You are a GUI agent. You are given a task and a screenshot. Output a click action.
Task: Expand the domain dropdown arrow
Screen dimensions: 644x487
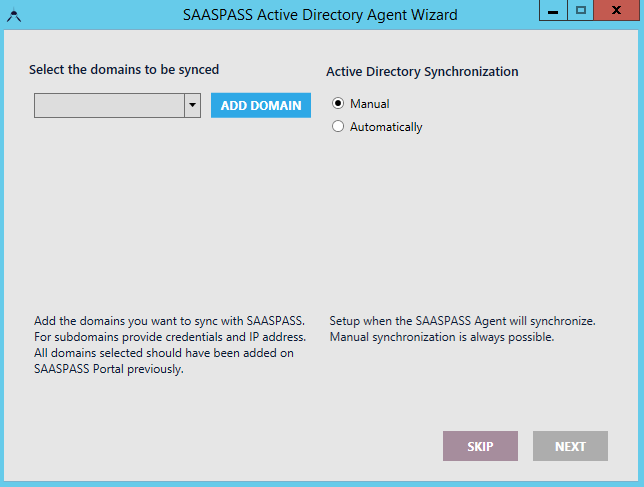[x=192, y=105]
